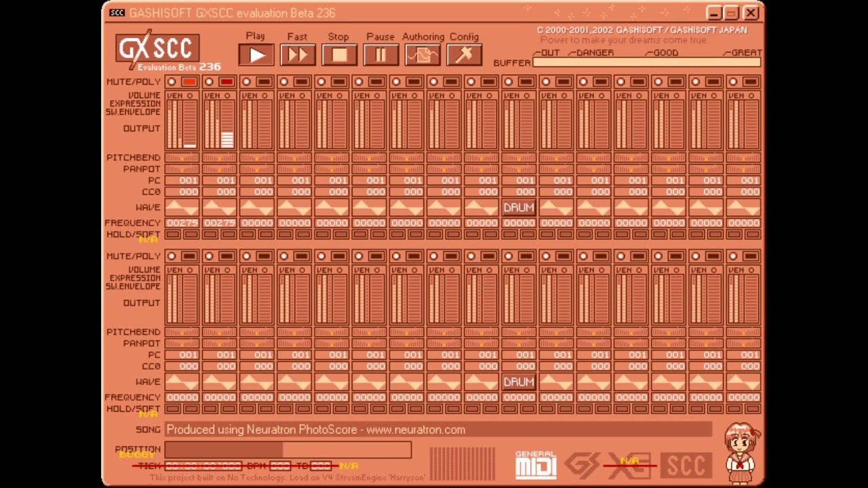Image resolution: width=868 pixels, height=488 pixels.
Task: Select the DRUM wave in the upper bank
Action: point(519,207)
